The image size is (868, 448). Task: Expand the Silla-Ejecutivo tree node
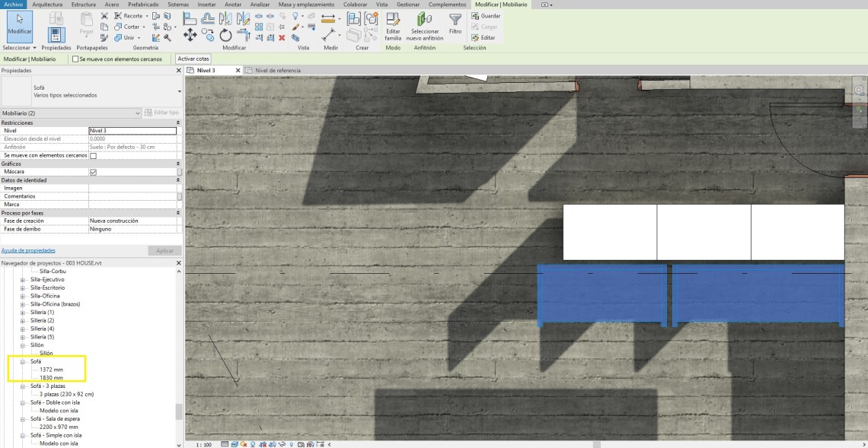[23, 280]
